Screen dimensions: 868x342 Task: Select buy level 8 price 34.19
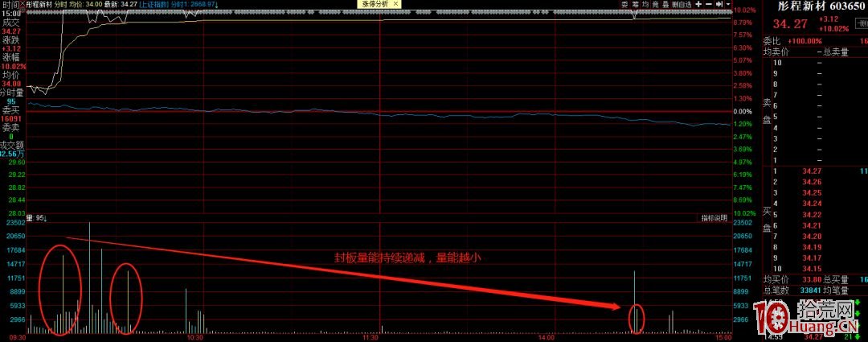(x=811, y=247)
